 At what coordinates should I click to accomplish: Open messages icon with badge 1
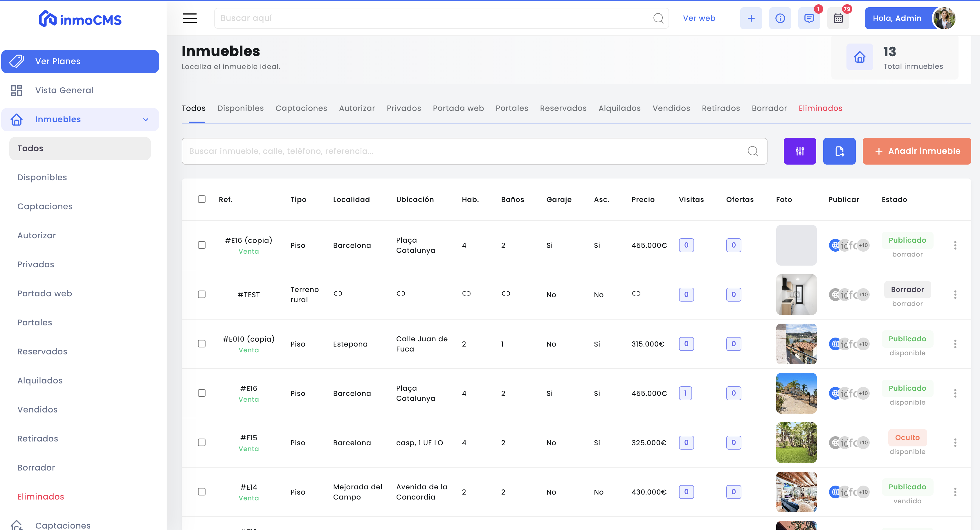tap(809, 18)
